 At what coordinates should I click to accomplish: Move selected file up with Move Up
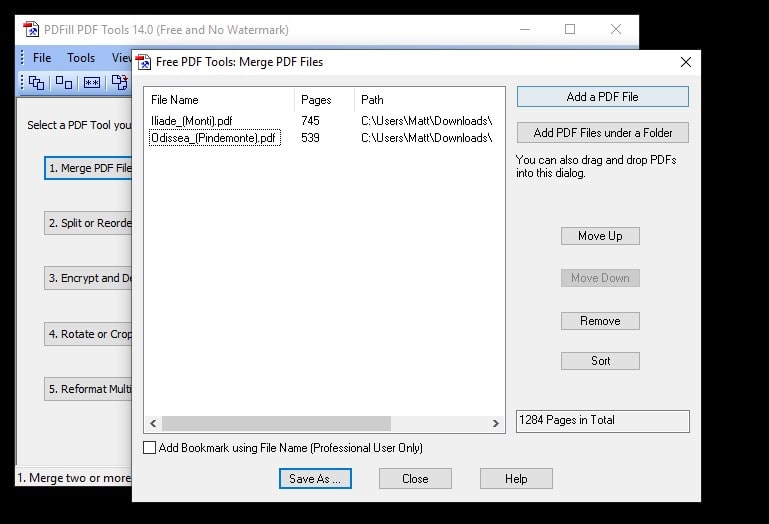click(600, 236)
